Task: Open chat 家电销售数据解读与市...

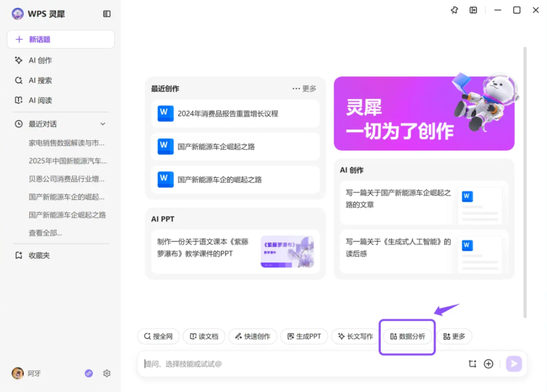Action: (67, 143)
